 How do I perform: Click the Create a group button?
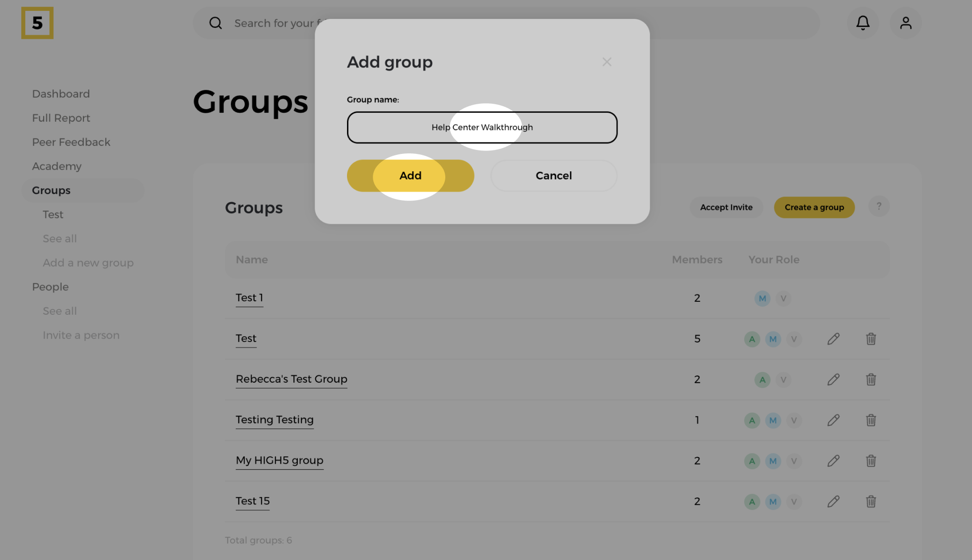coord(814,208)
